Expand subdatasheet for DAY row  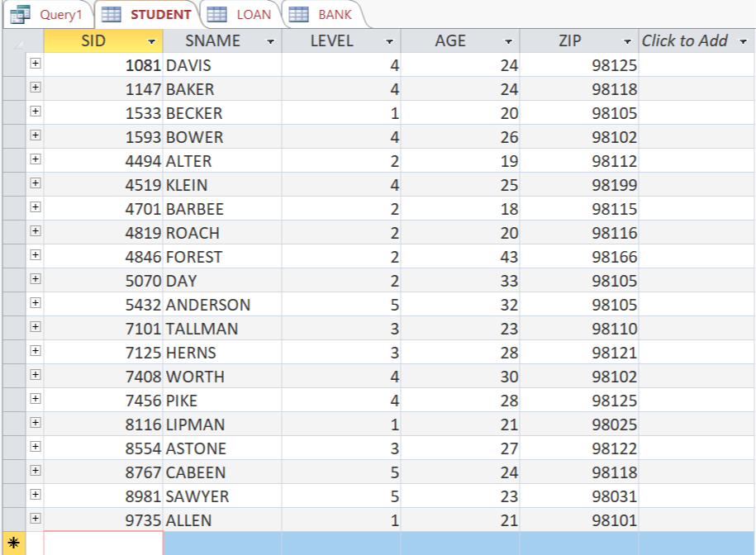pos(36,279)
